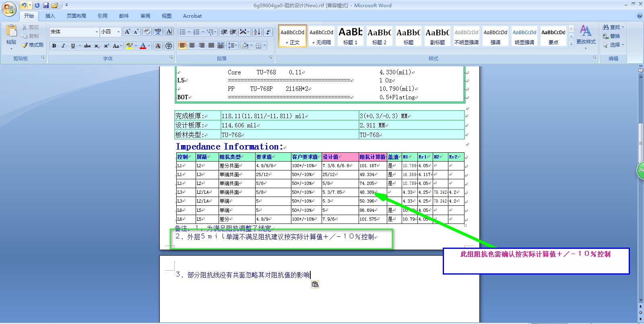The image size is (644, 324).
Task: Click the 替换 (Replace) button
Action: (x=611, y=36)
